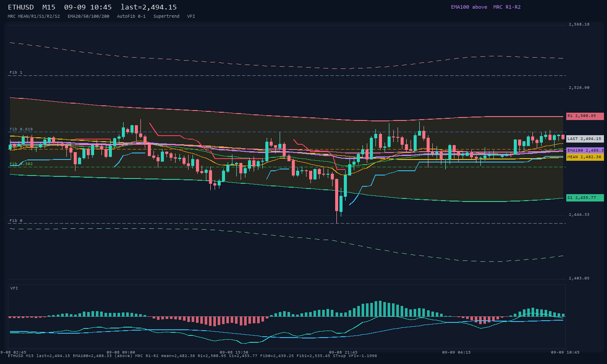607x364 pixels.
Task: Click the VFI entry in the header legend
Action: [191, 16]
